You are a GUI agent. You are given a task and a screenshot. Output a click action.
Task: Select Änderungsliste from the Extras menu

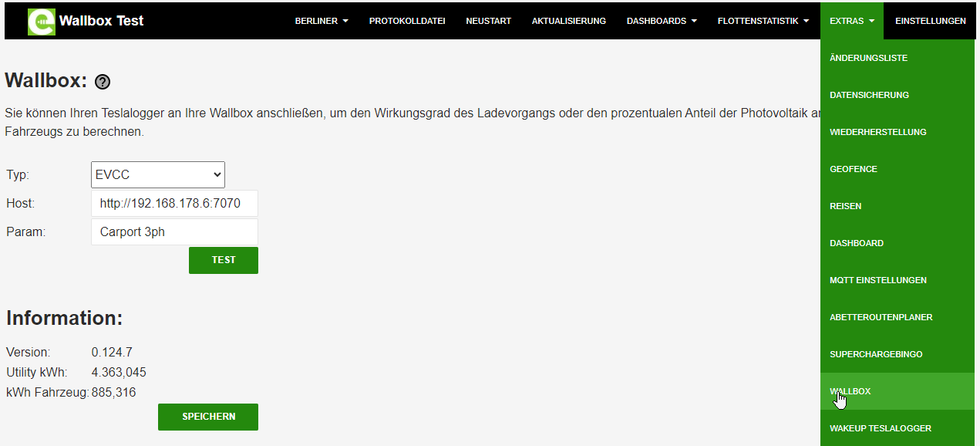(x=868, y=58)
